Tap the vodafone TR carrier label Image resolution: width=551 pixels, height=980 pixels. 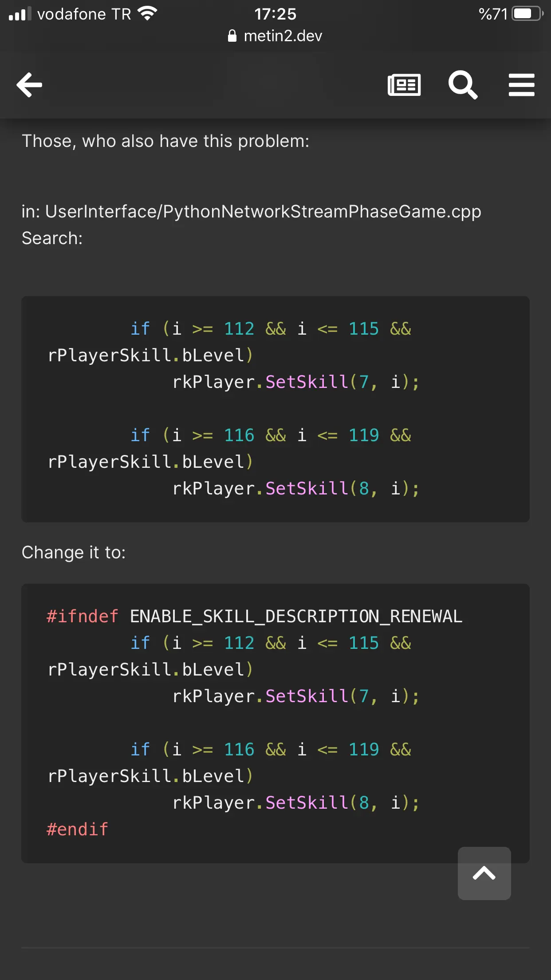pyautogui.click(x=84, y=14)
